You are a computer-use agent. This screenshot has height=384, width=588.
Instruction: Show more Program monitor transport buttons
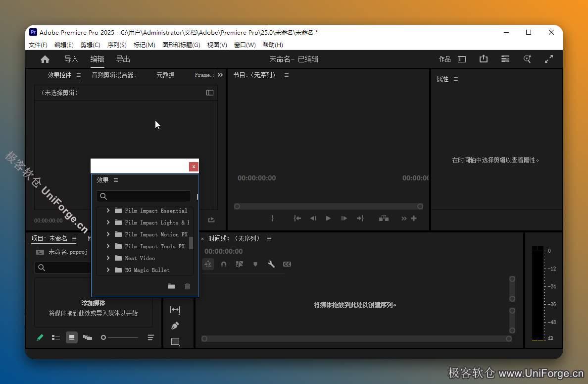click(x=403, y=219)
